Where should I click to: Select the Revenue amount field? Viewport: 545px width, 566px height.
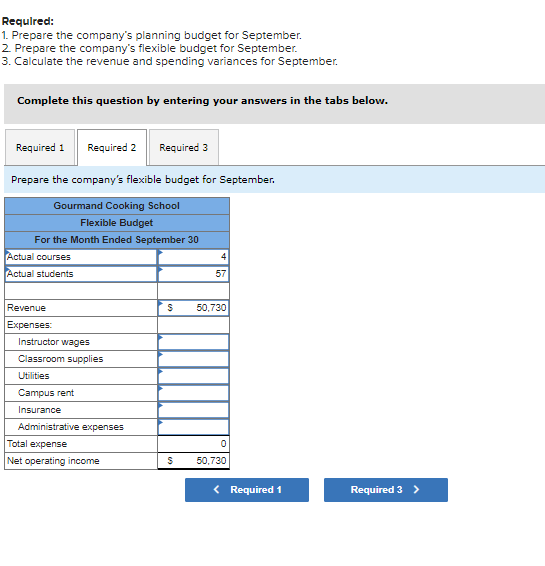(193, 308)
